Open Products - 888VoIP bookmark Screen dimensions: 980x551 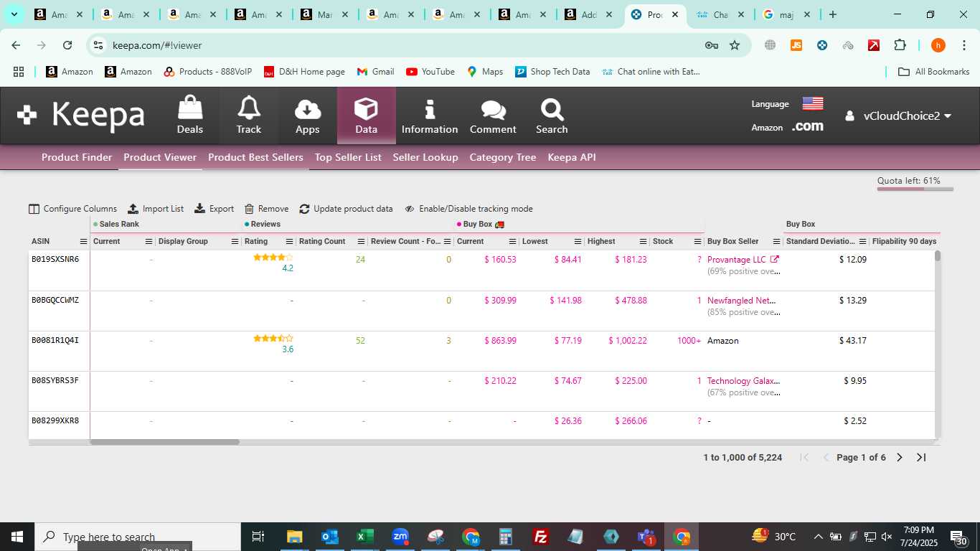click(208, 72)
